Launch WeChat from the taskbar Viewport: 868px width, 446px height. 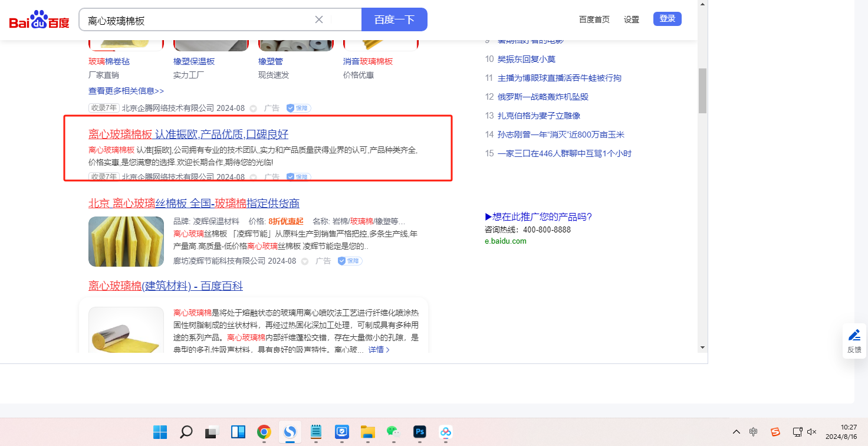click(x=393, y=432)
